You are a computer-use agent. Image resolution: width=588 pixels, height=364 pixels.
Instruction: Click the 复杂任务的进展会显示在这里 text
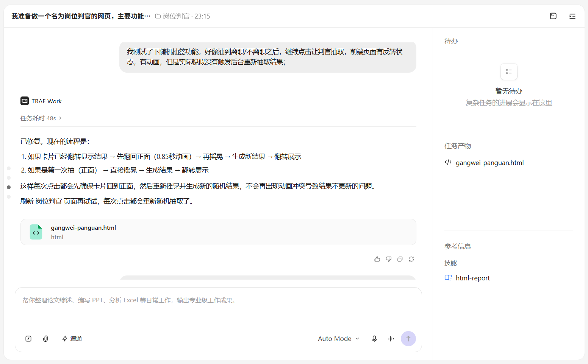[509, 103]
